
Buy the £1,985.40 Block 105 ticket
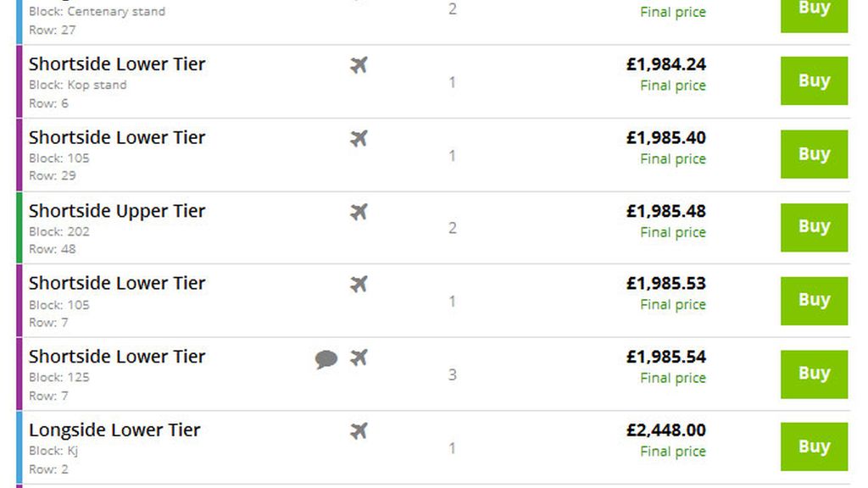[x=814, y=154]
